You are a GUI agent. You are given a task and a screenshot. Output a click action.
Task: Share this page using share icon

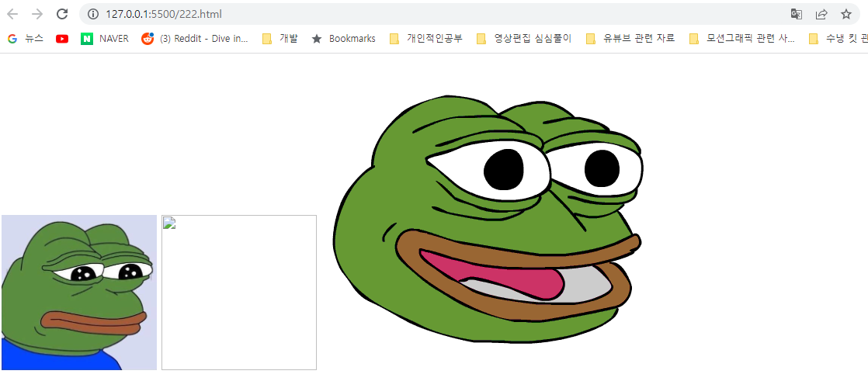point(821,14)
